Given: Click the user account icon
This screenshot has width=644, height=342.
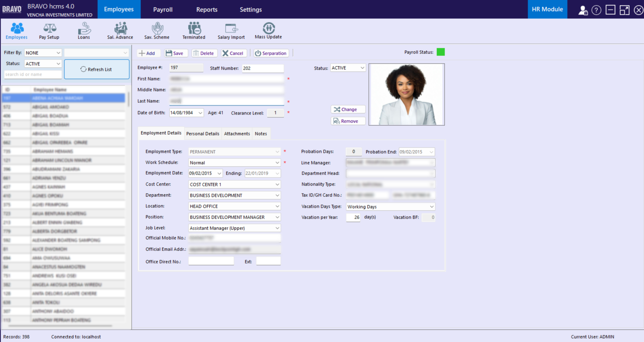Looking at the screenshot, I should (x=583, y=10).
